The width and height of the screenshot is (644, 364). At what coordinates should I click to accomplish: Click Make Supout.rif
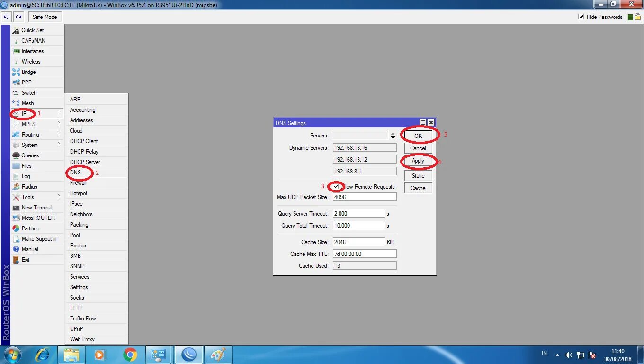coord(37,238)
